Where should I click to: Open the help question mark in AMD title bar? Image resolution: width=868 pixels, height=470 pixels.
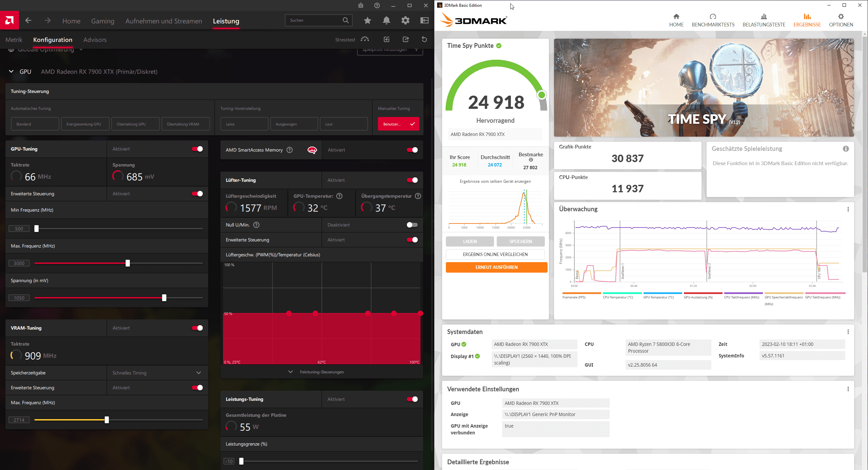coord(377,5)
